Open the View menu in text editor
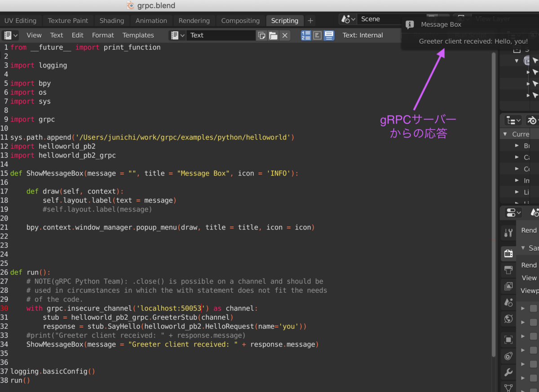 [x=34, y=35]
